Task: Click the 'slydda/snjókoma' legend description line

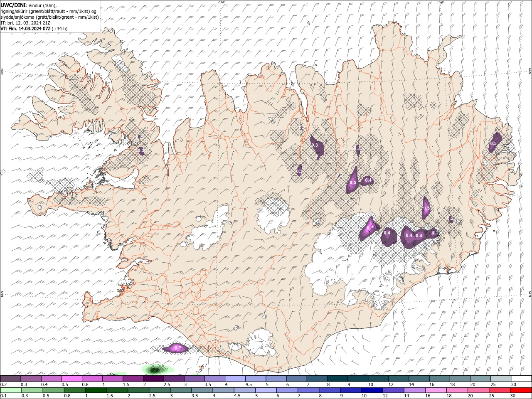Action: (49, 17)
